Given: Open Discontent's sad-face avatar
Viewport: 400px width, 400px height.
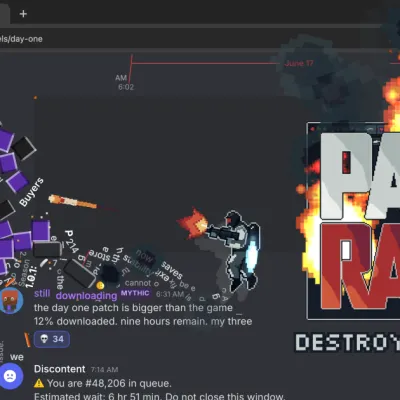Looking at the screenshot, I should (11, 377).
